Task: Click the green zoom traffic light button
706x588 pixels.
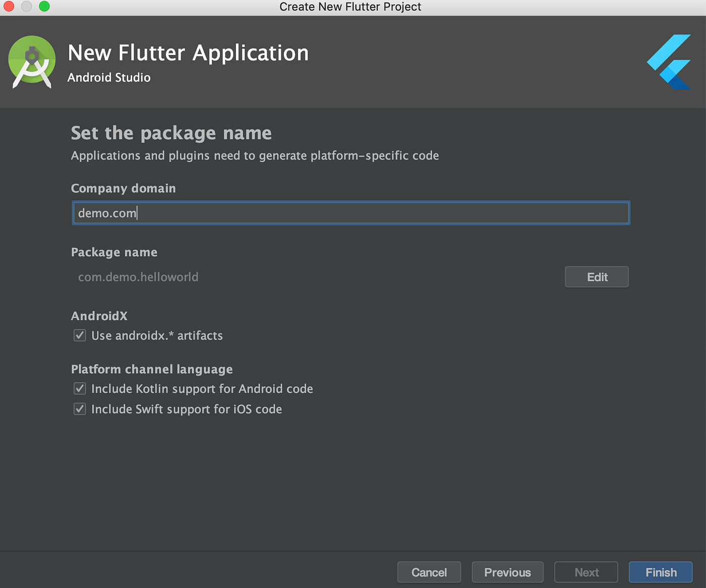Action: pos(44,7)
